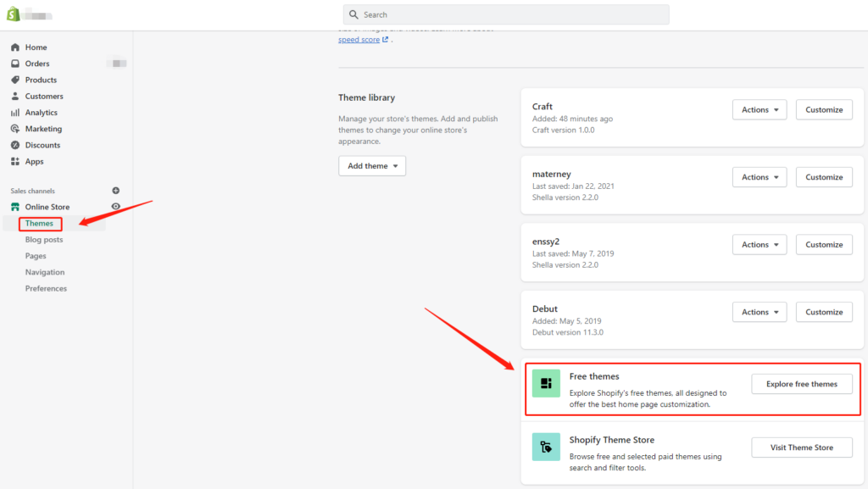The height and width of the screenshot is (489, 868).
Task: Open Apps in sidebar
Action: pos(34,162)
